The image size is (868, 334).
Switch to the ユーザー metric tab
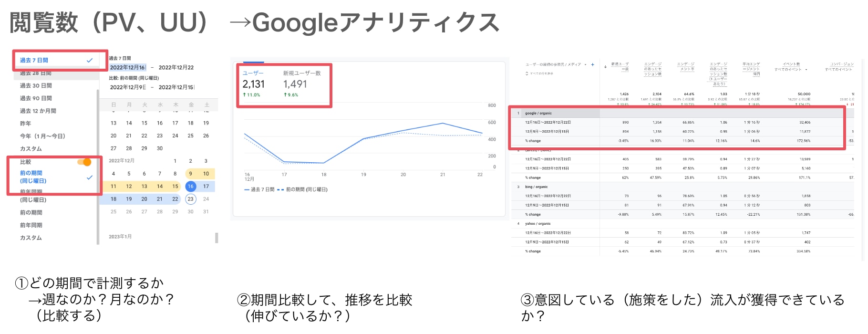click(x=253, y=73)
